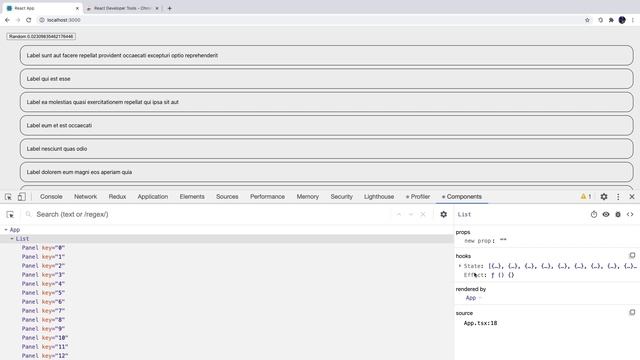Select Panel key="3" in the tree
This screenshot has height=360, width=640.
click(x=43, y=275)
